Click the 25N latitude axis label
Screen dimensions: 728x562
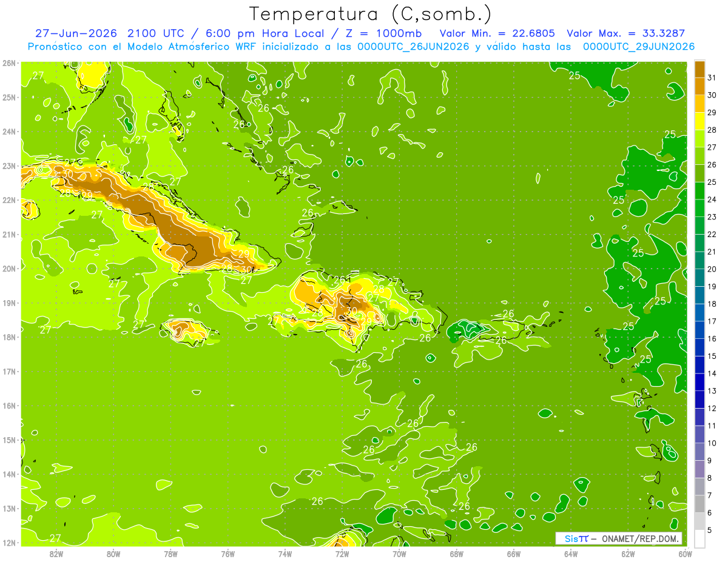point(9,97)
